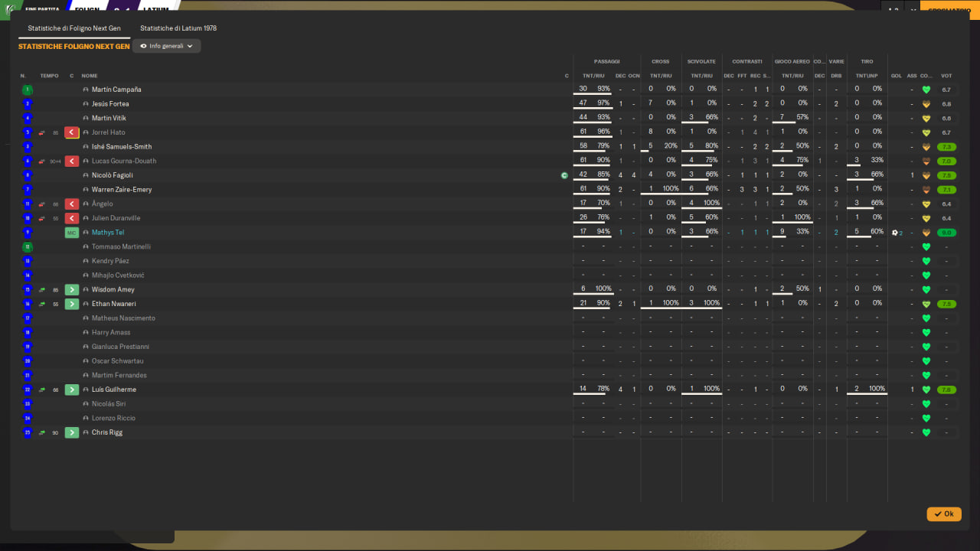Click condition heart icon for Lorenzo Riccio

[926, 418]
